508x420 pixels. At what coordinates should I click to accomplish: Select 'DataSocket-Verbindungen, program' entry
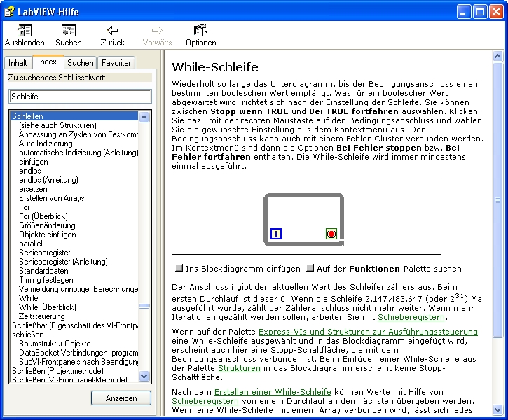[78, 352]
